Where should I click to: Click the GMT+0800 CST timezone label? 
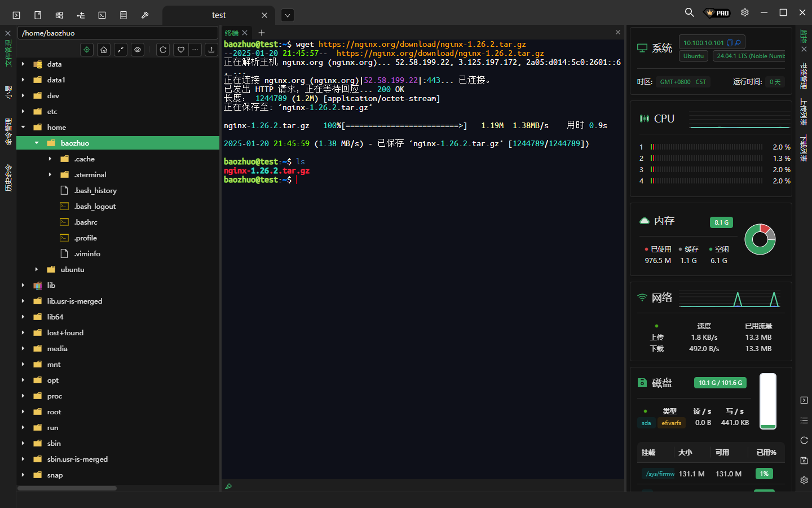tap(683, 82)
